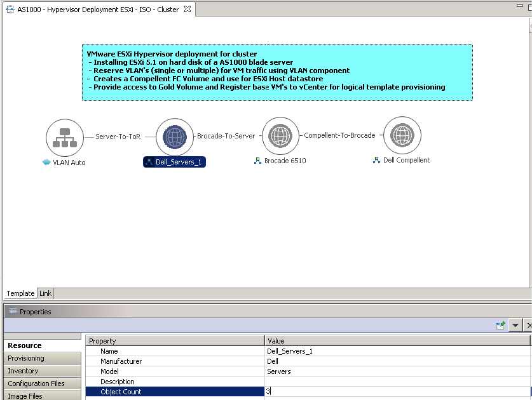Click the Dell Compellent storage node icon
532x400 pixels.
tap(402, 135)
